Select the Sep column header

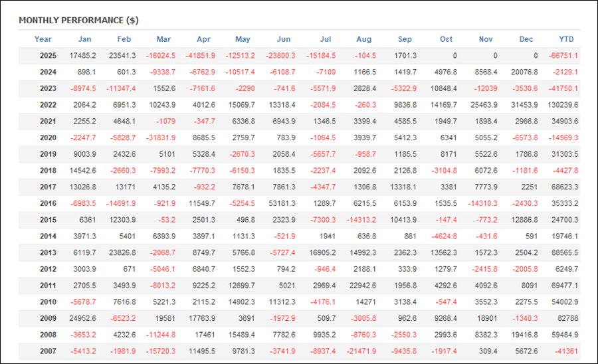pos(405,39)
